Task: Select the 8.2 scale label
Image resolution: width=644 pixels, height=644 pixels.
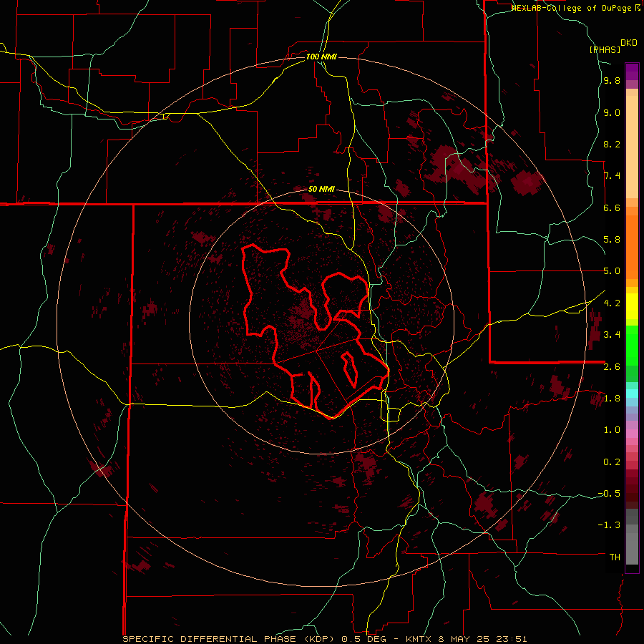Action: (x=612, y=144)
